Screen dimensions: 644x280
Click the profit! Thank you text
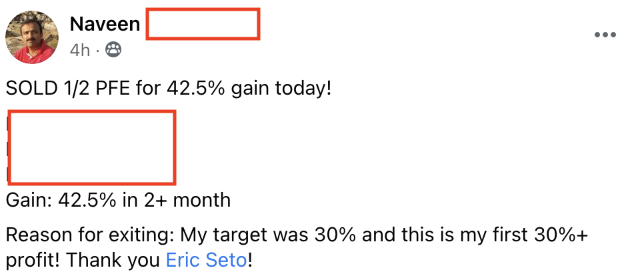point(83,261)
